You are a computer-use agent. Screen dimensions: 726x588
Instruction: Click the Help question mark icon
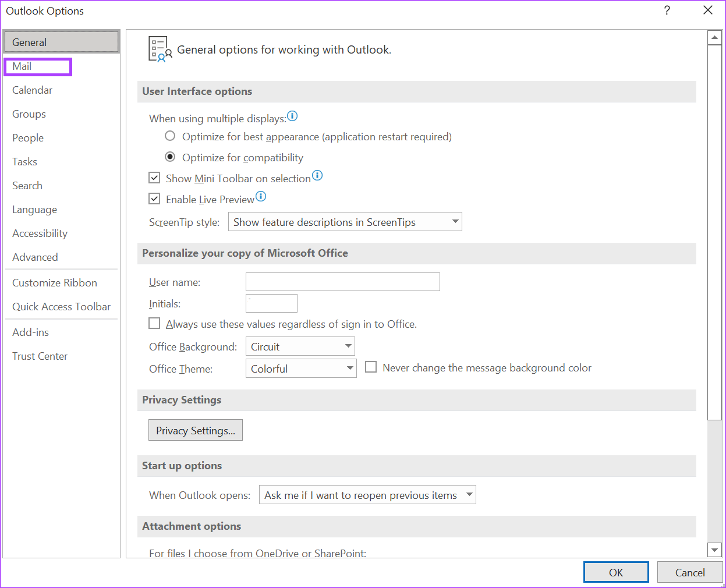tap(667, 10)
